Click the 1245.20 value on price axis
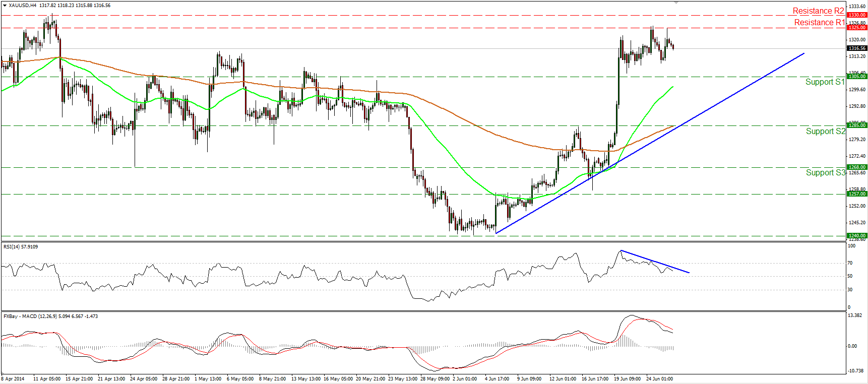 (x=857, y=223)
